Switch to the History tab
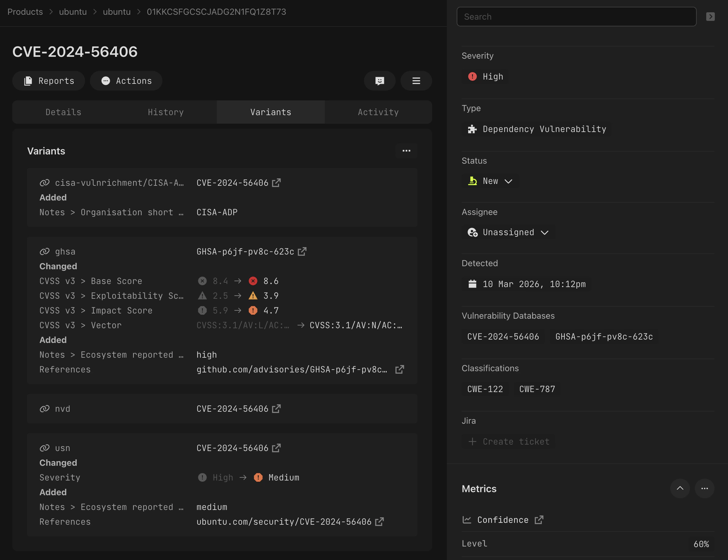Image resolution: width=728 pixels, height=560 pixels. coord(166,112)
